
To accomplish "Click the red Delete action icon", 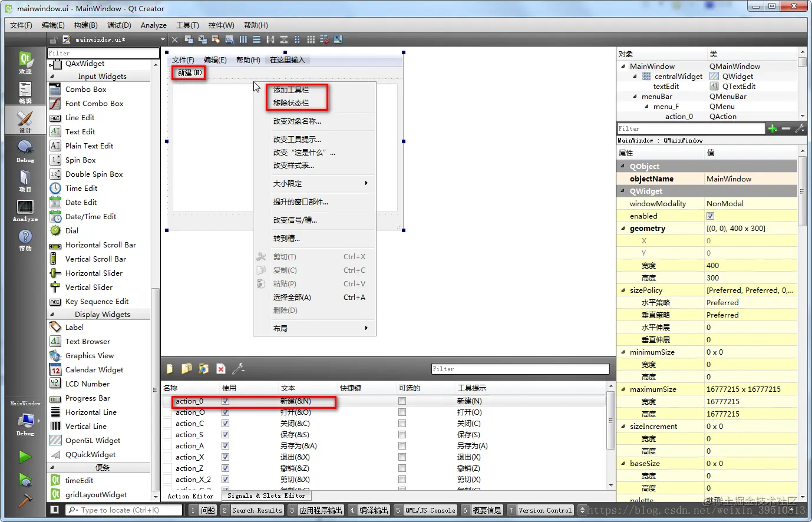I will pyautogui.click(x=221, y=369).
